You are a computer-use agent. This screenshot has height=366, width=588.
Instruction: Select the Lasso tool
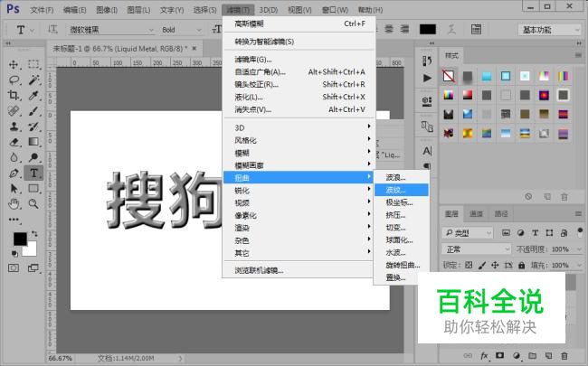[x=14, y=80]
